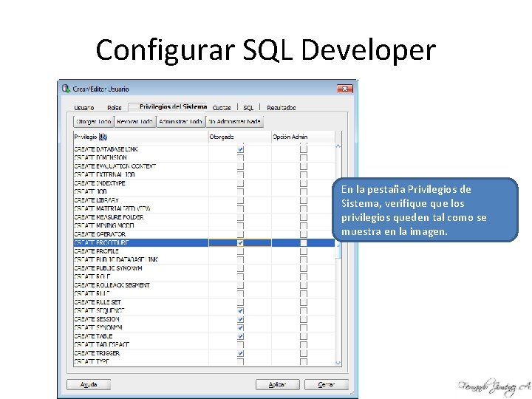Enable Opción Admin for CREATE MEASURE FOLDER
This screenshot has height=399, width=532.
pyautogui.click(x=304, y=217)
